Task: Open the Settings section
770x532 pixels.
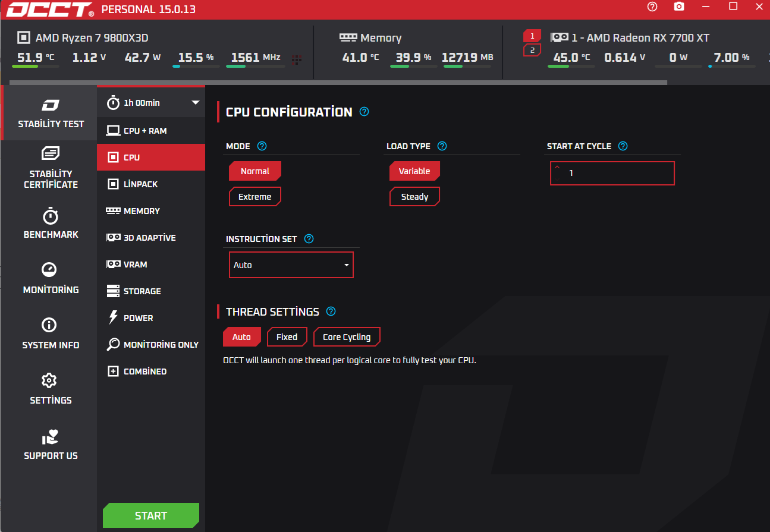Action: pyautogui.click(x=51, y=389)
